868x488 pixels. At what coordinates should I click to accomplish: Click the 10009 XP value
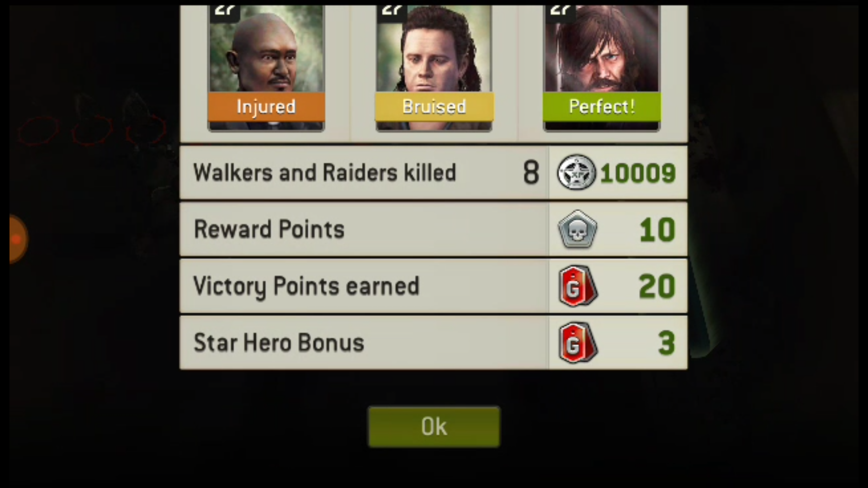click(x=638, y=173)
